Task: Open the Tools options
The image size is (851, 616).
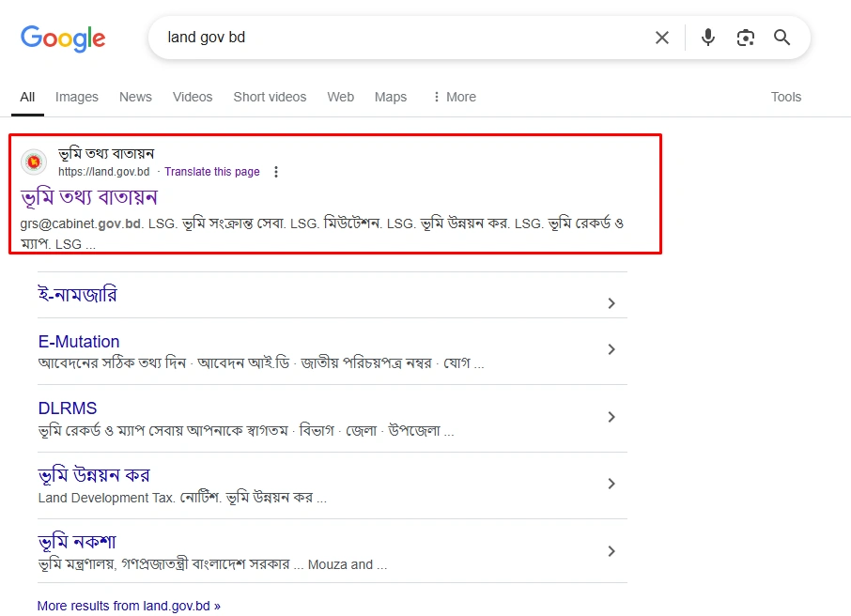Action: click(x=786, y=97)
